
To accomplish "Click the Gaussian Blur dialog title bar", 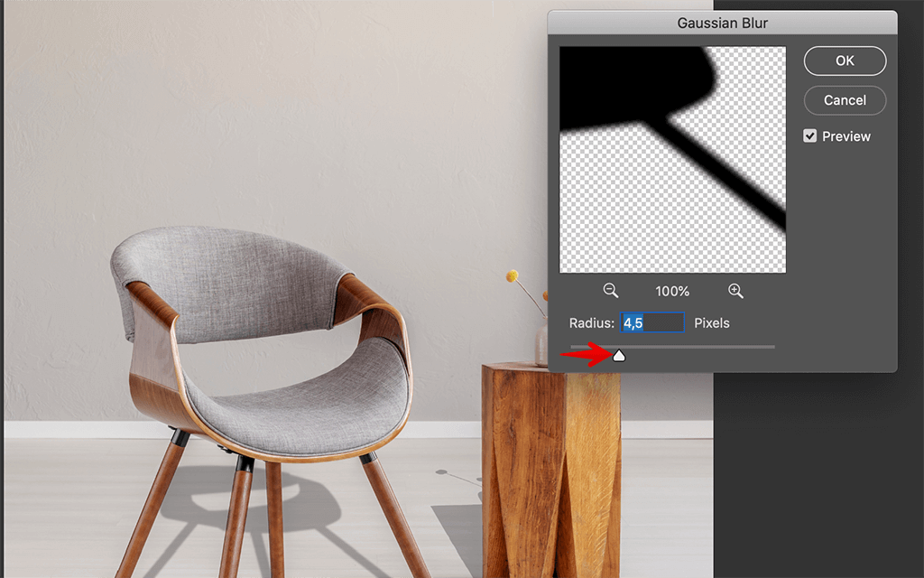I will click(x=722, y=23).
